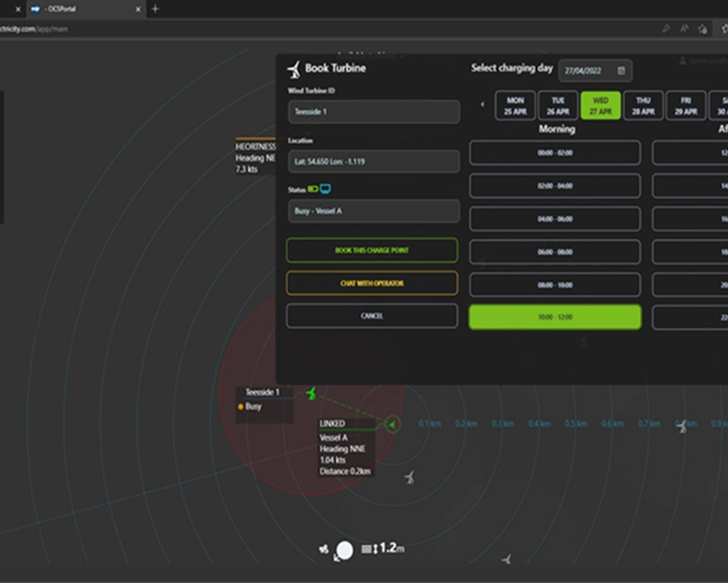The height and width of the screenshot is (583, 728).
Task: Select WED 27 APR day
Action: (x=601, y=105)
